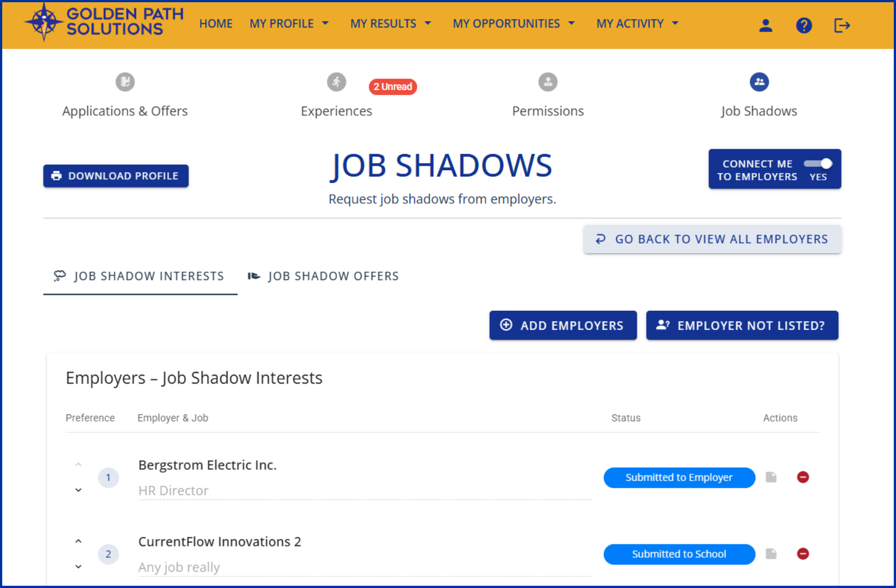Open the Job Shadows label
This screenshot has width=896, height=588.
(759, 111)
